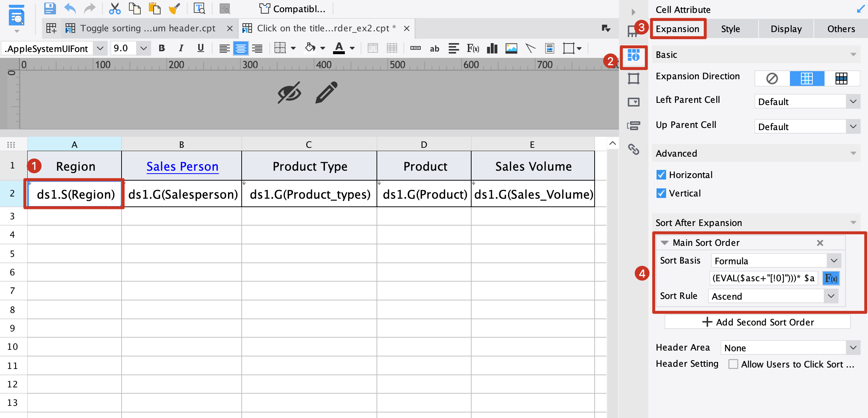Open the Hyperlink panel chain icon

(634, 149)
